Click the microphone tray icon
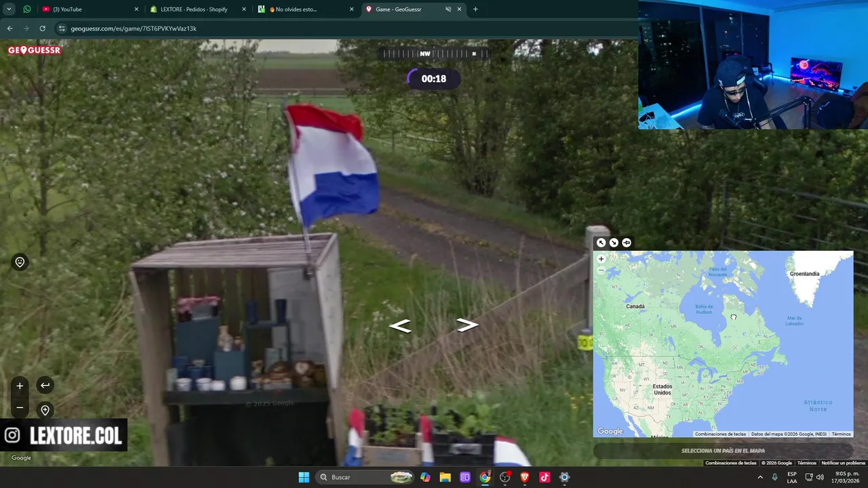The height and width of the screenshot is (488, 868). (775, 477)
